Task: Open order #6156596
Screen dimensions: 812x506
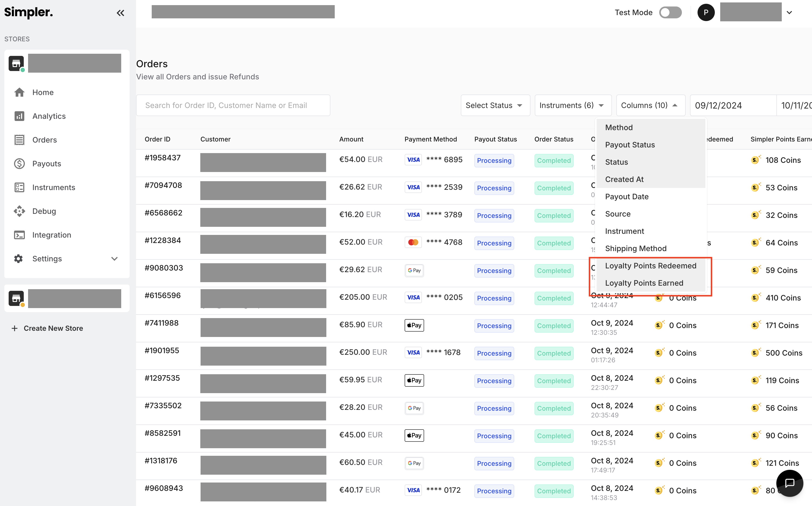Action: coord(163,295)
